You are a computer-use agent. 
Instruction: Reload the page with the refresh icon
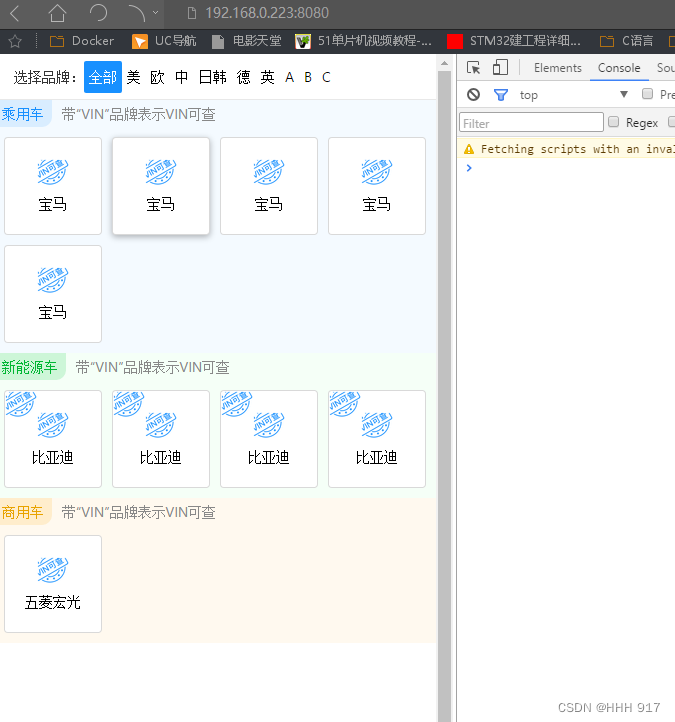pyautogui.click(x=99, y=13)
